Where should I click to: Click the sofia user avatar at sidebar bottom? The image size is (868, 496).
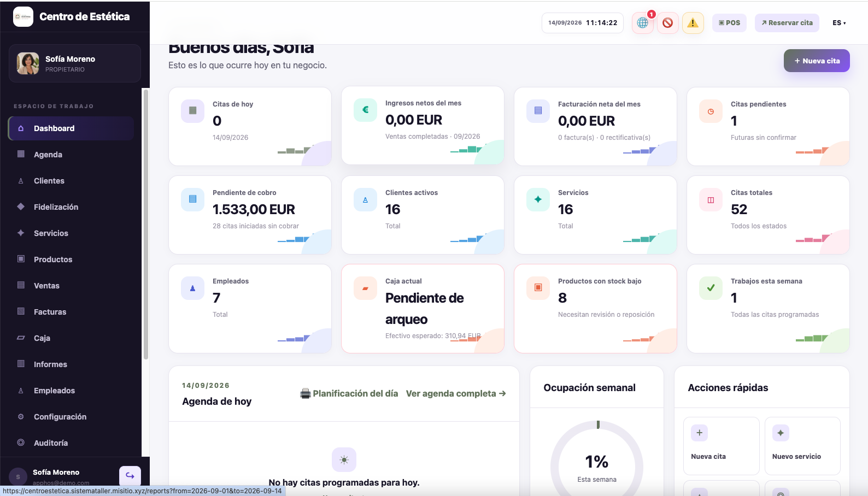(x=18, y=477)
